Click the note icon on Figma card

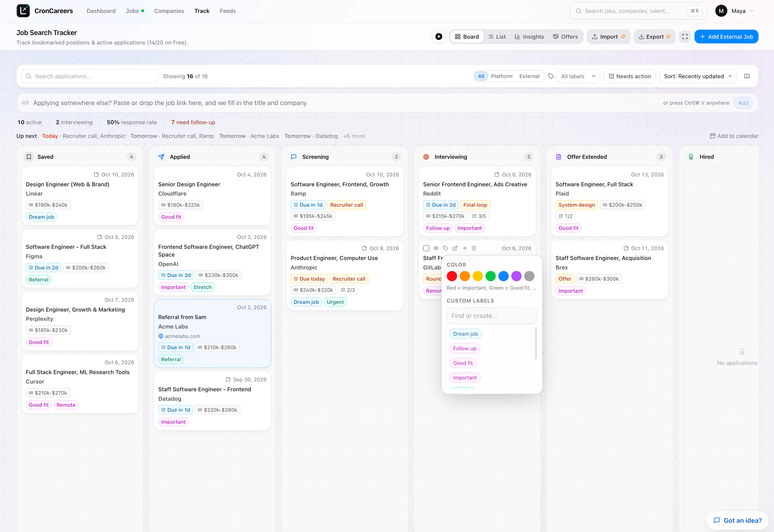[99, 237]
